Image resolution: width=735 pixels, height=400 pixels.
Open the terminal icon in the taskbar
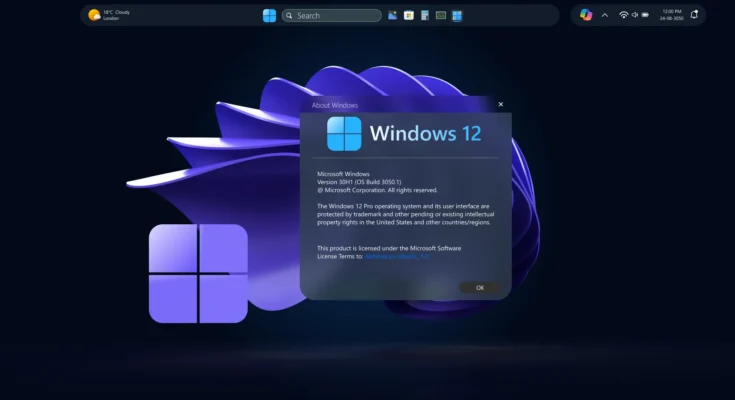coord(441,15)
